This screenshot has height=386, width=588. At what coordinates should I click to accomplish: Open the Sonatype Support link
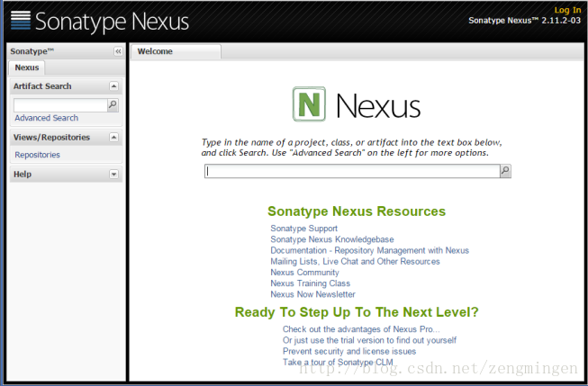click(x=303, y=229)
